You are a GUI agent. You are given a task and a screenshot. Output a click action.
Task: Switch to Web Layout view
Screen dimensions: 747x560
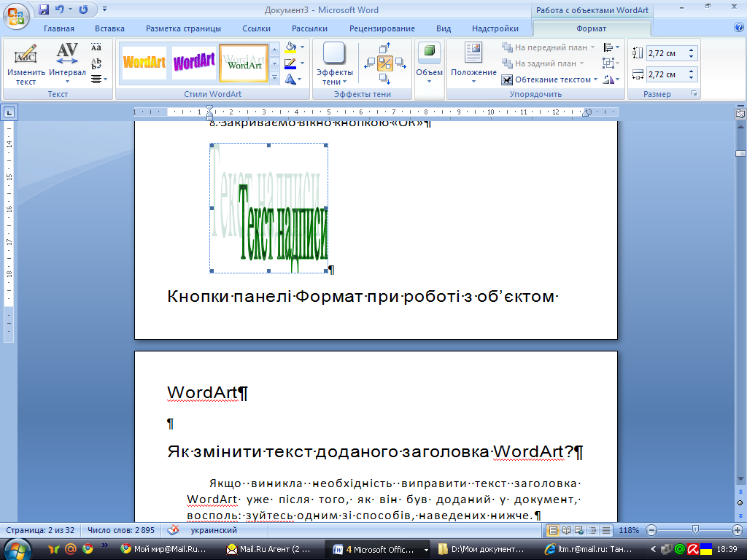coord(579,530)
